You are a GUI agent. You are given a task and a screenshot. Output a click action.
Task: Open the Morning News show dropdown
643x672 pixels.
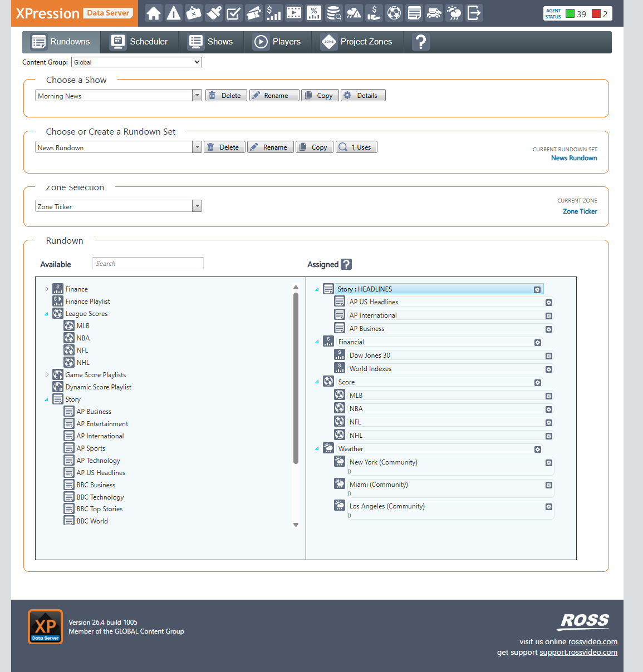pos(197,96)
